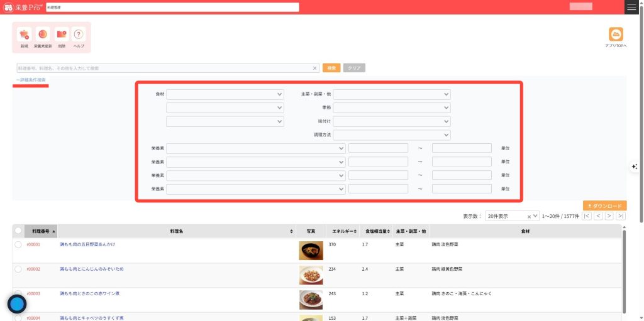
Task: Collapse the 詳細条件検索 advanced search section
Action: [31, 80]
